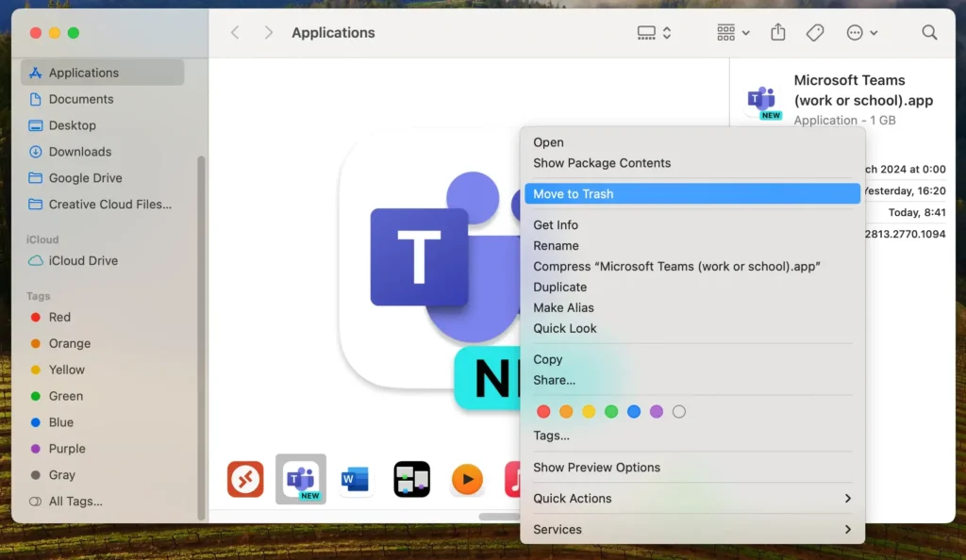
Task: Click the Finder forward arrow
Action: click(x=268, y=33)
